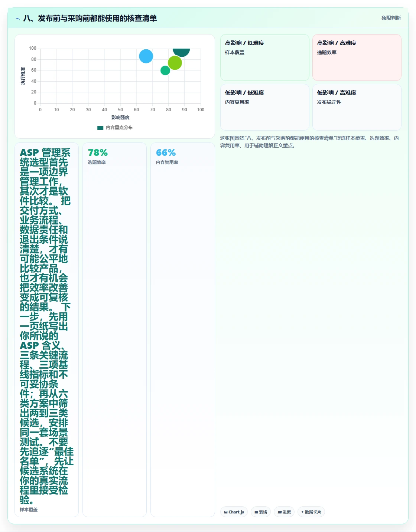Click the dark teal bubble at chart top
This screenshot has width=416, height=532.
181,52
